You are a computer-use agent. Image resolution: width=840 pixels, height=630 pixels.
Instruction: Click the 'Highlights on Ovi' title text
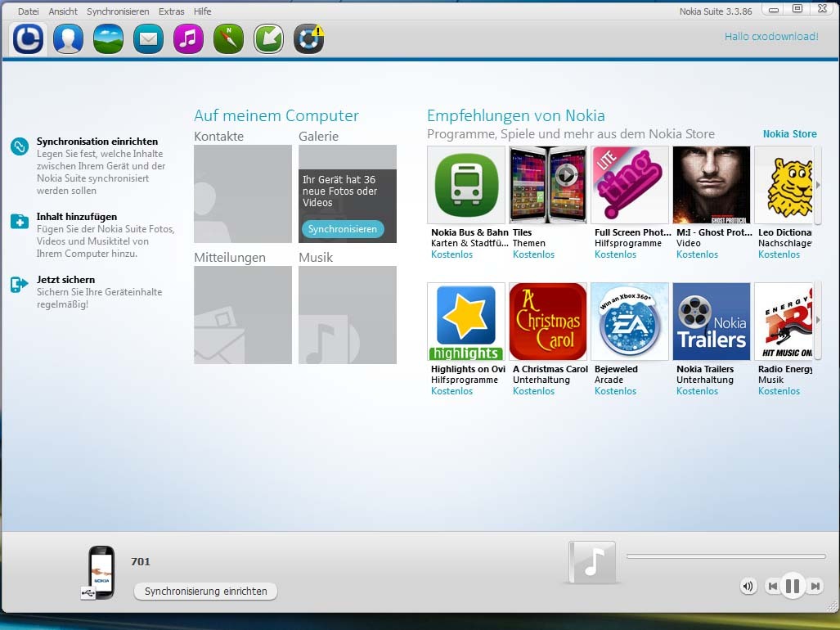(x=468, y=369)
